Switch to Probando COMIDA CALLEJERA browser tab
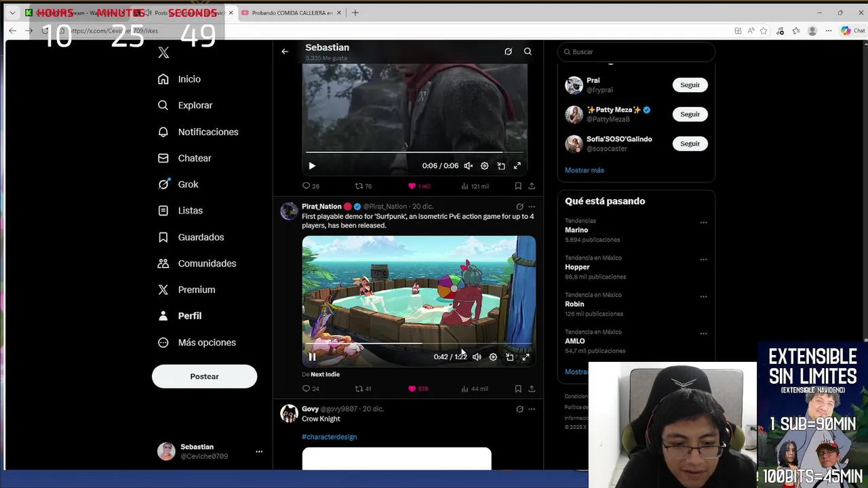This screenshot has height=488, width=868. tap(292, 13)
